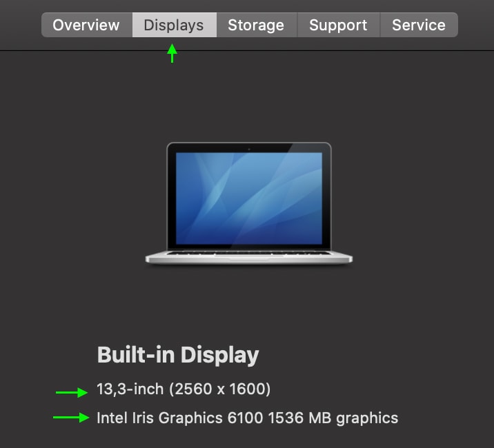Open the Storage tab
Screen dimensions: 494x448
[x=257, y=25]
